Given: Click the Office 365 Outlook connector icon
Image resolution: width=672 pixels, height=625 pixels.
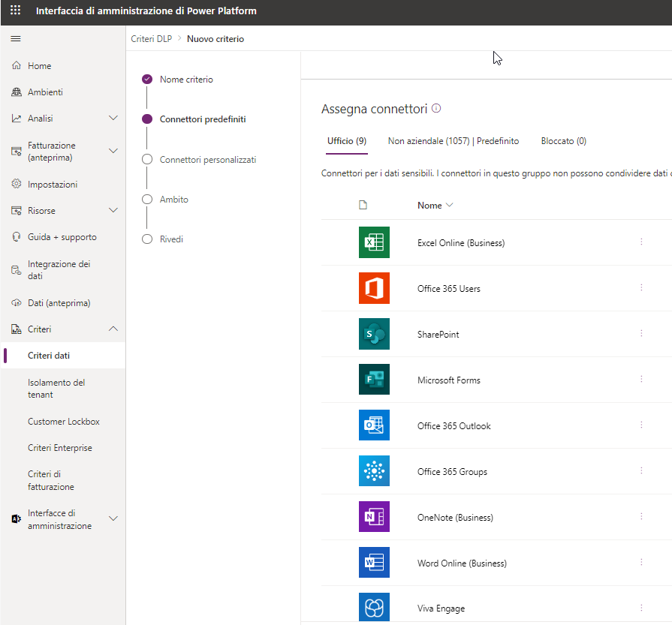Looking at the screenshot, I should coord(374,425).
